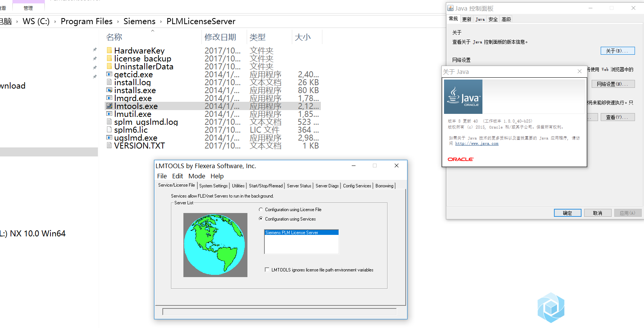This screenshot has height=328, width=644.
Task: Switch to the 高级 tab in Java control panel
Action: pyautogui.click(x=506, y=19)
